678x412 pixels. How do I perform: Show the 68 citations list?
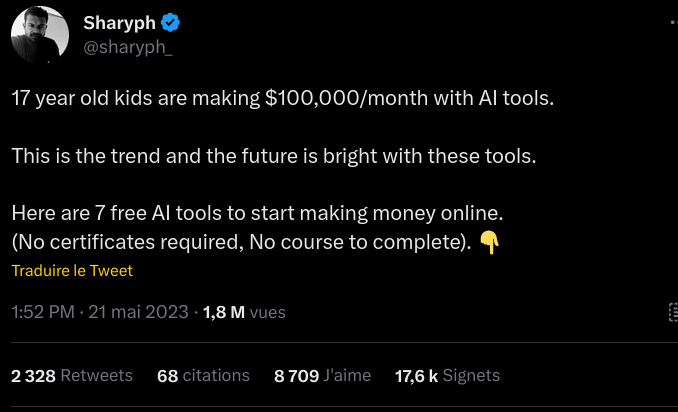click(203, 375)
